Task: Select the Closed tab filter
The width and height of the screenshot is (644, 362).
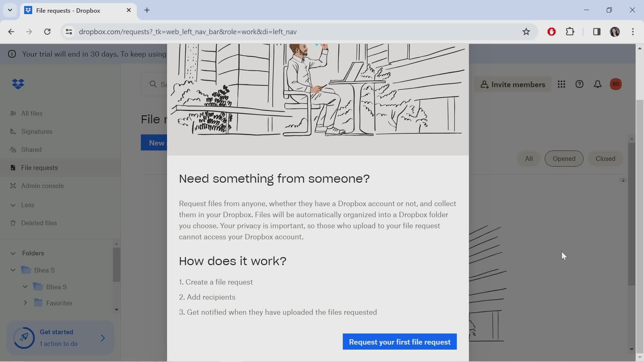Action: pyautogui.click(x=605, y=158)
